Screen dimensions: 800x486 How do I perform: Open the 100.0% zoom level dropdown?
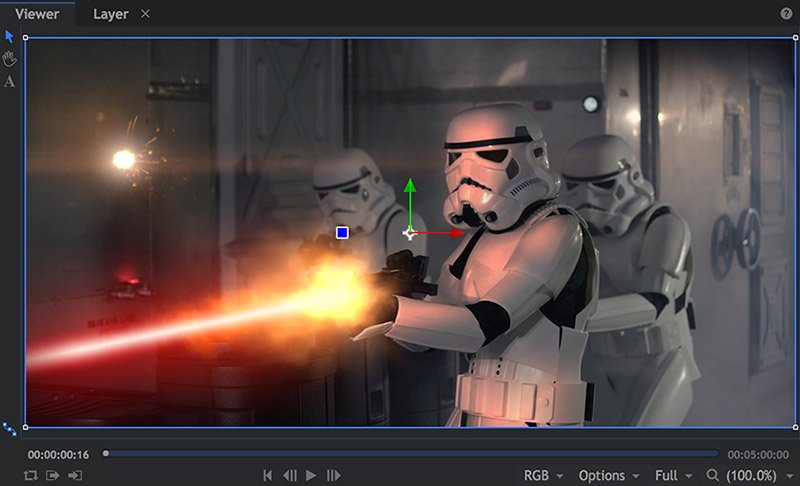point(760,475)
